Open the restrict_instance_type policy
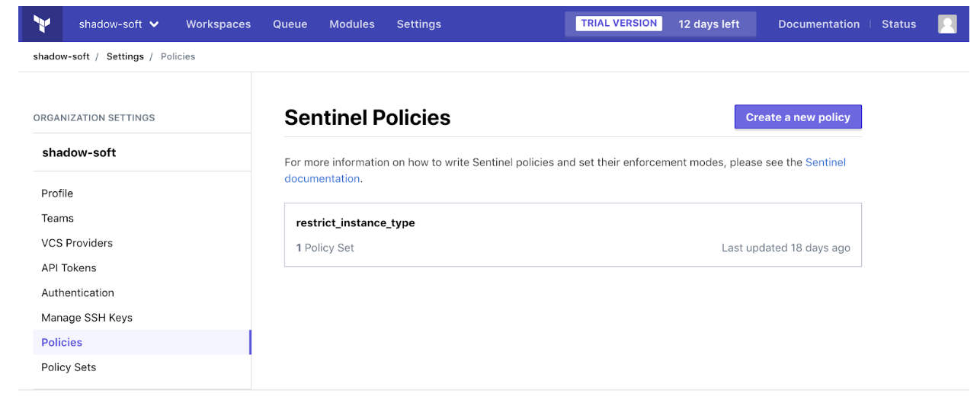 [355, 223]
